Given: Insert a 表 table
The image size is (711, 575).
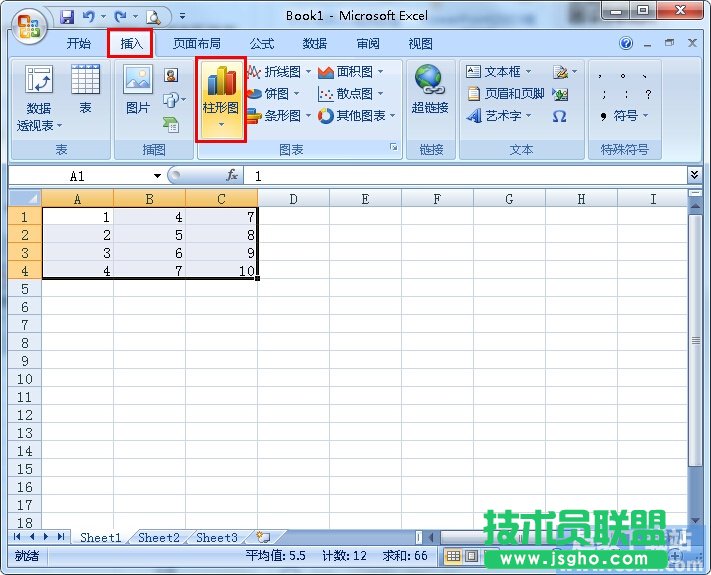Looking at the screenshot, I should click(85, 90).
